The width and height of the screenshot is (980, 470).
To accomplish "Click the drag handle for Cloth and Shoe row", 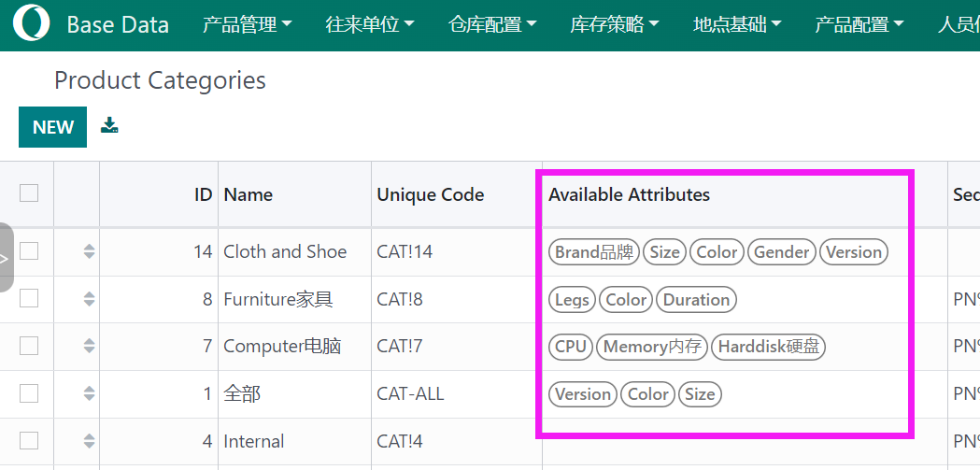I will point(89,251).
